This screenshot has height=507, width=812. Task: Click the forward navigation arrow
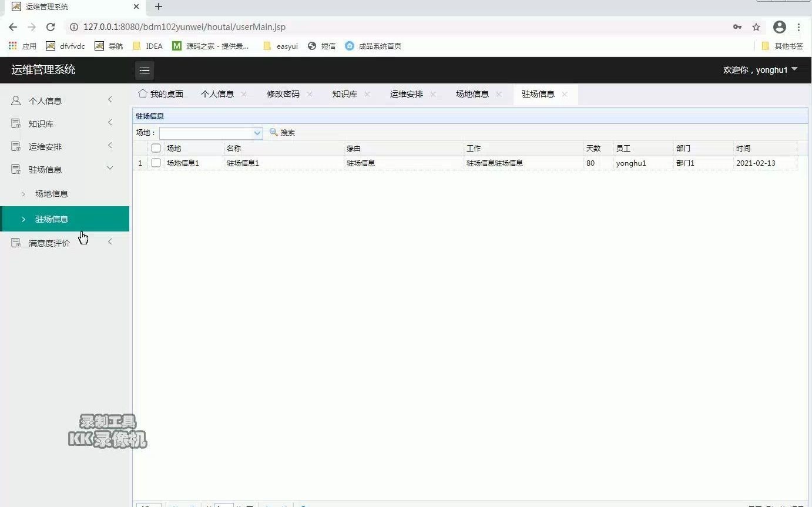[32, 27]
